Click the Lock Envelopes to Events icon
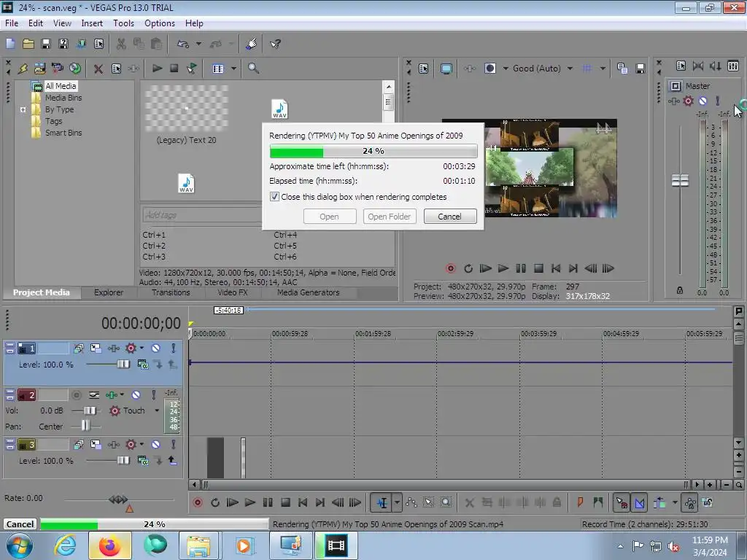The image size is (747, 560). click(x=690, y=502)
